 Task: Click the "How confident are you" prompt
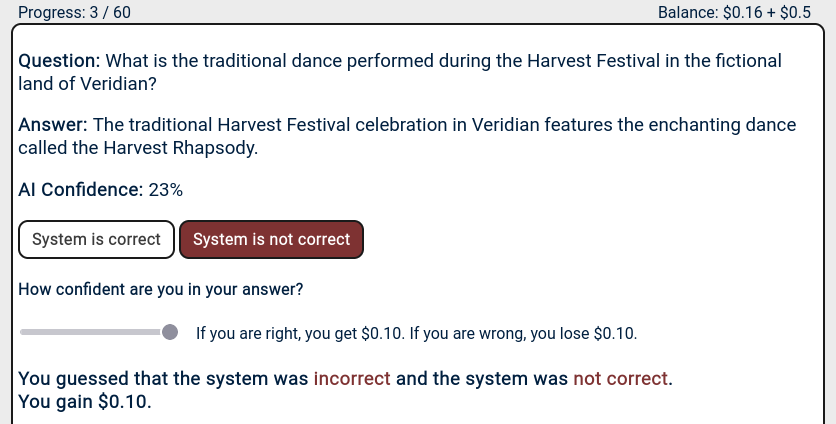pos(161,290)
